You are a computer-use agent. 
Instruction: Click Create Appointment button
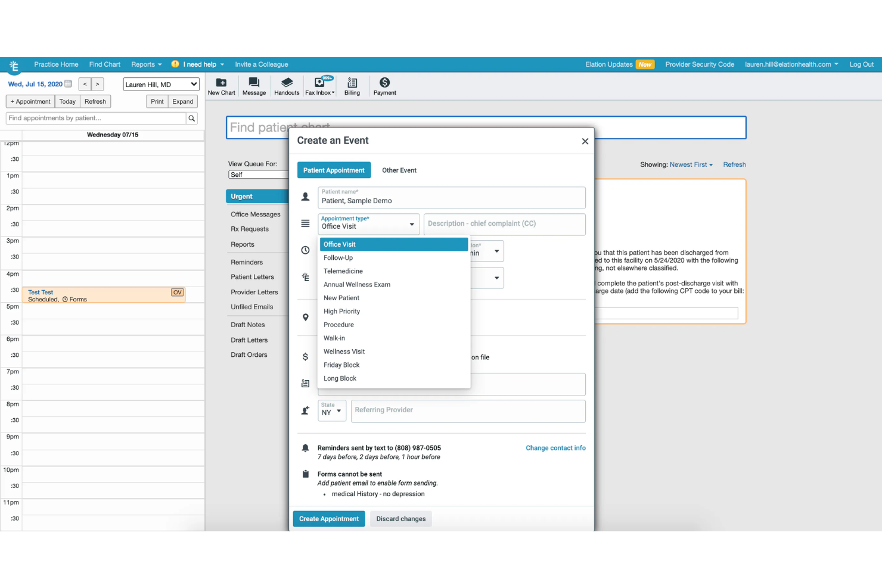[329, 519]
